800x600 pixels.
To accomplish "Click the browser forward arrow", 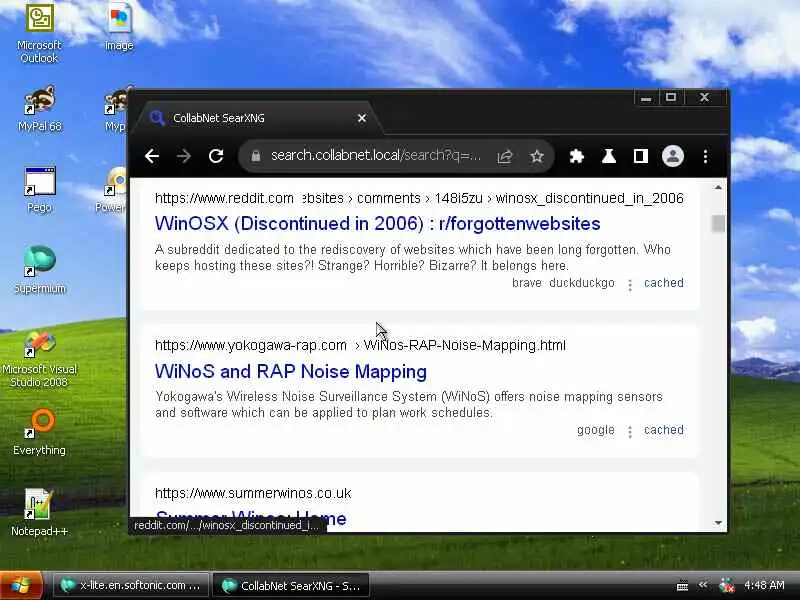I will 184,156.
